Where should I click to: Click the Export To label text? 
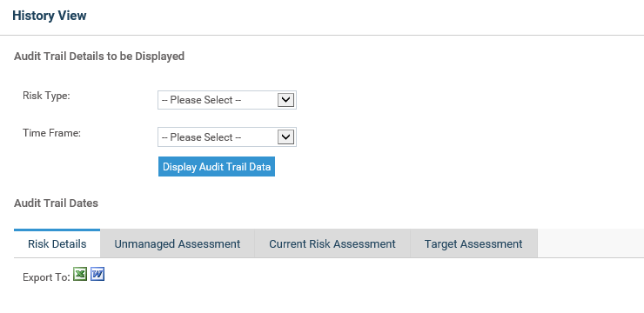[46, 277]
